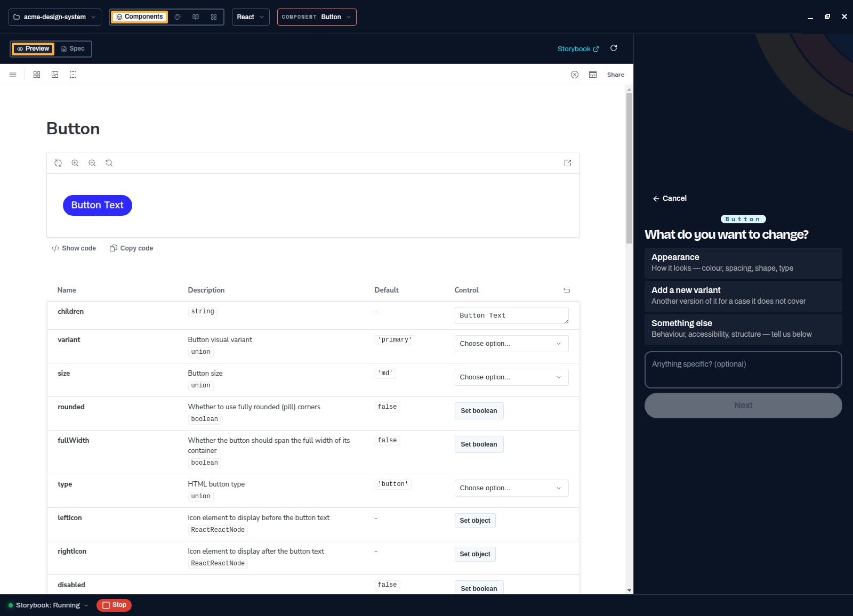Open the React framework dropdown

tap(251, 17)
